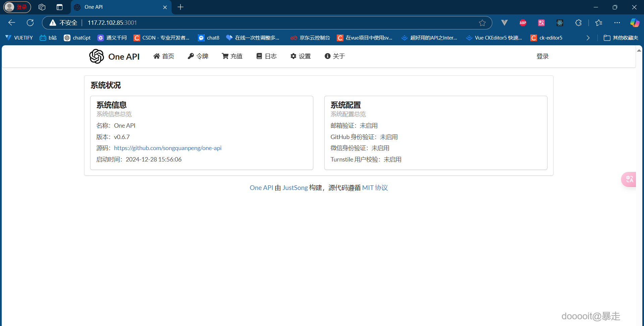Click inside the browser address bar
Screen dimensions: 644x326
click(235, 22)
